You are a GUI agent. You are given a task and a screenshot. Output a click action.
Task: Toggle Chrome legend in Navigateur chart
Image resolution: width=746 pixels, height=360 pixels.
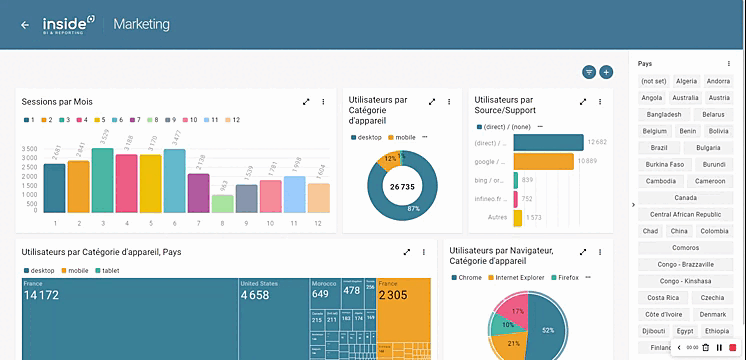tap(466, 277)
